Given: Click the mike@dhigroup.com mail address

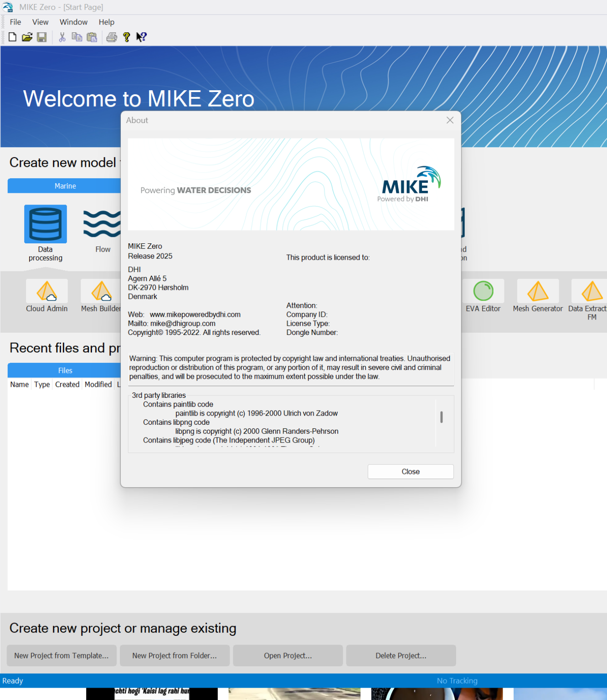Looking at the screenshot, I should (x=183, y=324).
